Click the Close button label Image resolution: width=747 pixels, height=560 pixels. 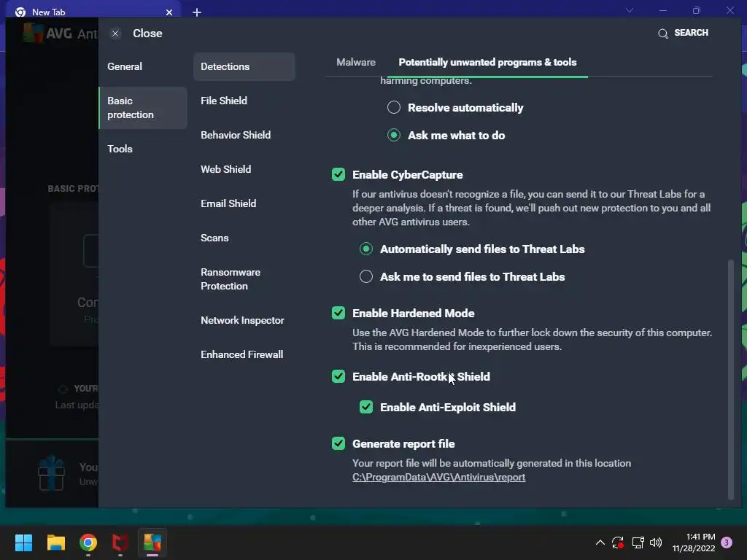[147, 34]
